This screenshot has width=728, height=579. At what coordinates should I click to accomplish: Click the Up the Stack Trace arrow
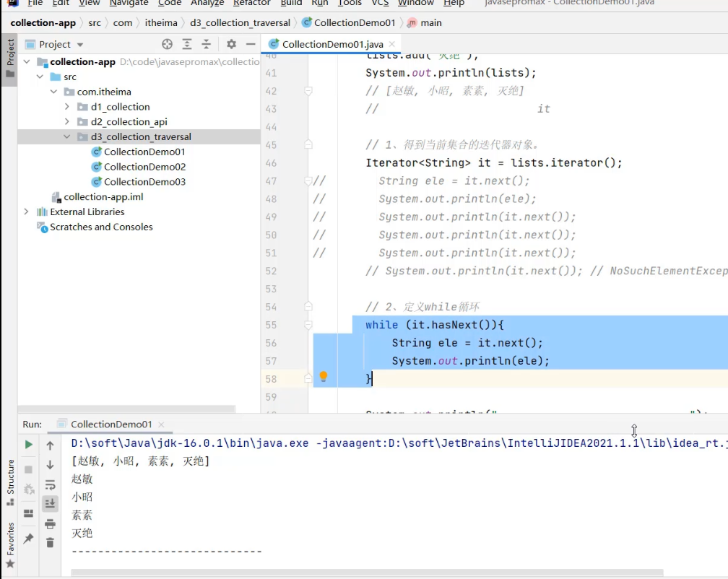click(x=50, y=445)
